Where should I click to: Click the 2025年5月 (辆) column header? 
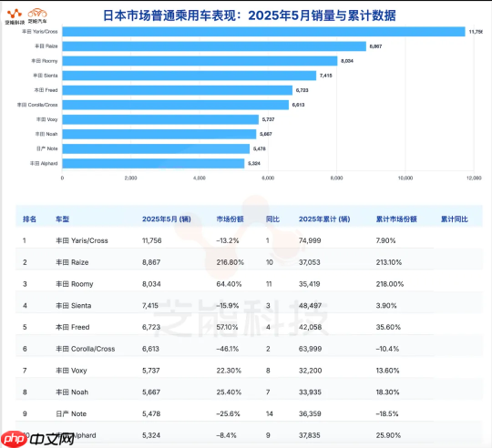pyautogui.click(x=167, y=219)
